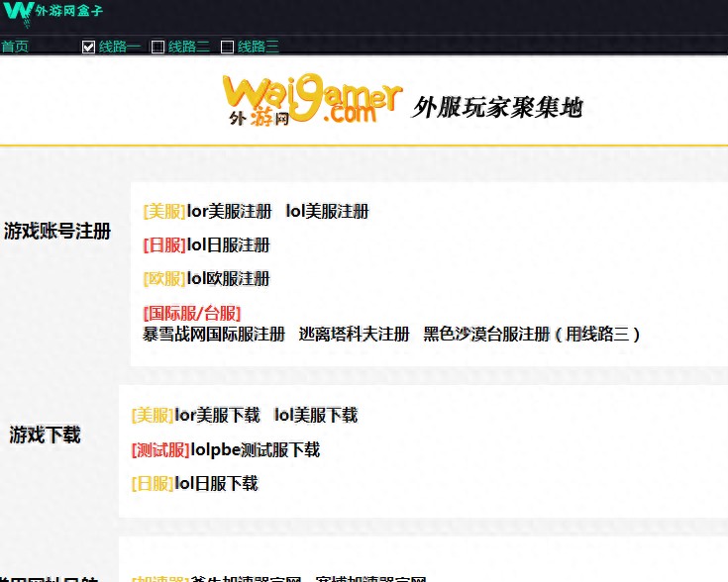Open the lol日服下载 link
Viewport: 728px width, 582px height.
[x=216, y=484]
